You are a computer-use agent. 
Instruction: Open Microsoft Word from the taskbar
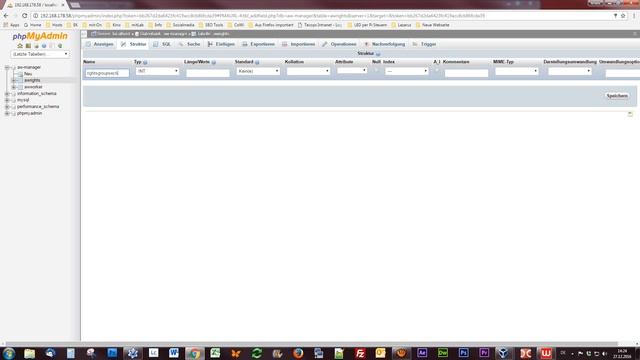point(173,353)
